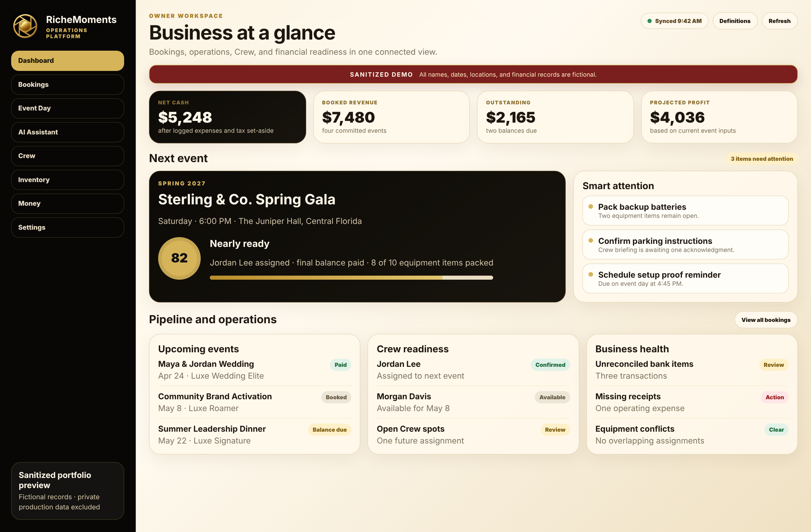Screen dimensions: 811x532
Task: Open the Net Cash $5,248 card
Action: pos(227,117)
